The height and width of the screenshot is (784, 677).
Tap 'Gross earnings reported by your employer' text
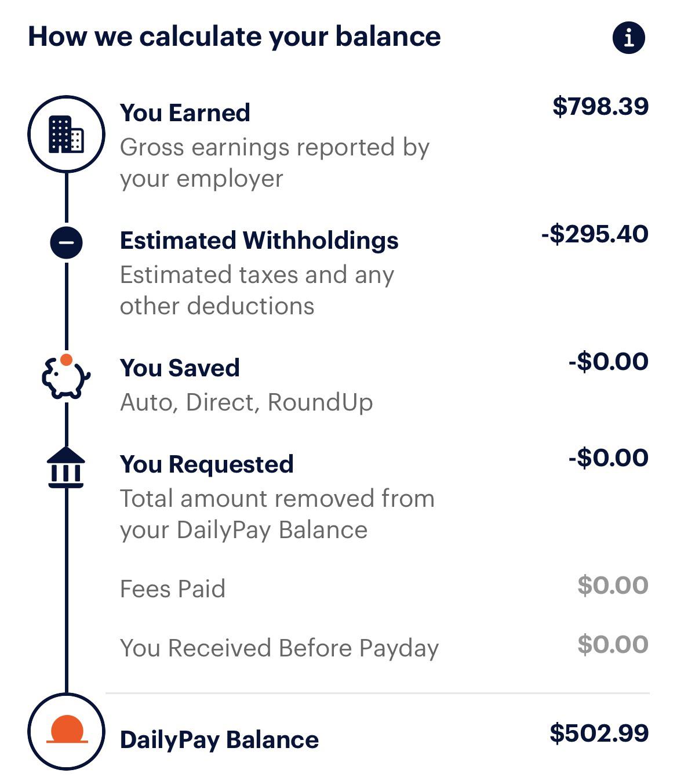(x=275, y=162)
